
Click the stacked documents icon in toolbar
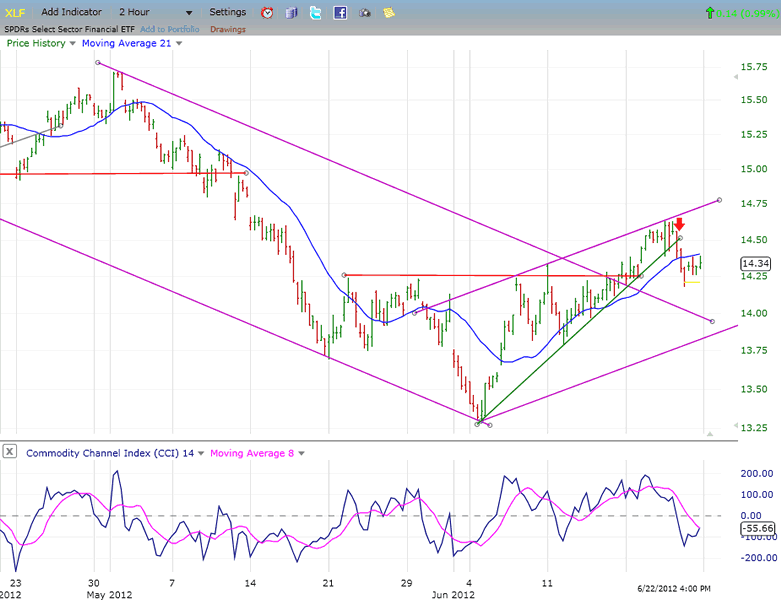[x=292, y=13]
